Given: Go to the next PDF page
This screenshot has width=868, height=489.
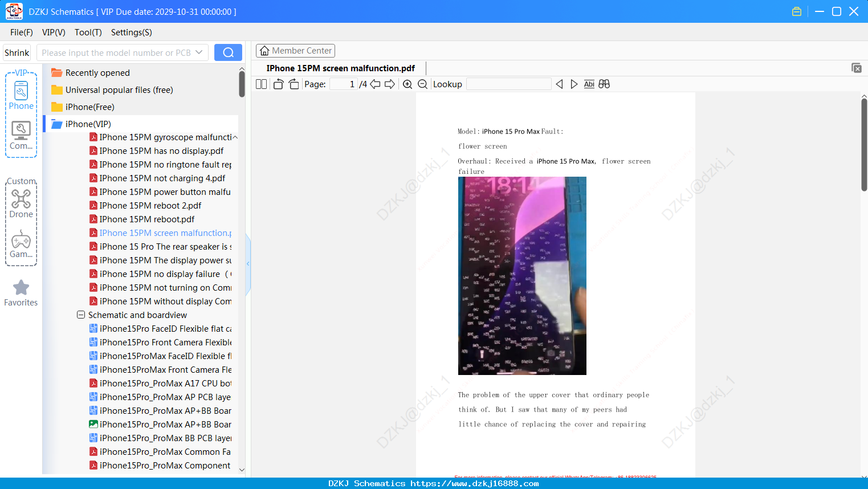Looking at the screenshot, I should coord(390,84).
